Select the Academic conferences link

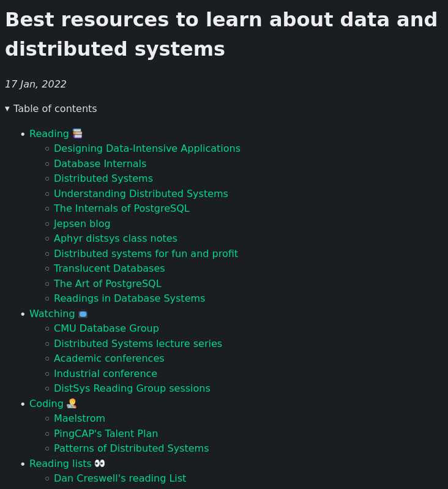coord(109,358)
